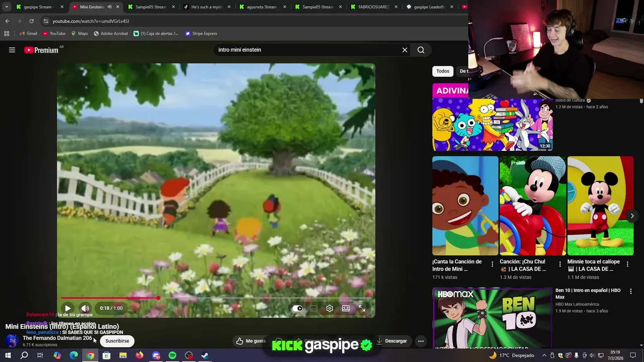Viewport: 644px width, 362px height.
Task: Open the Ben 10 intro video thumbnail
Action: click(493, 318)
